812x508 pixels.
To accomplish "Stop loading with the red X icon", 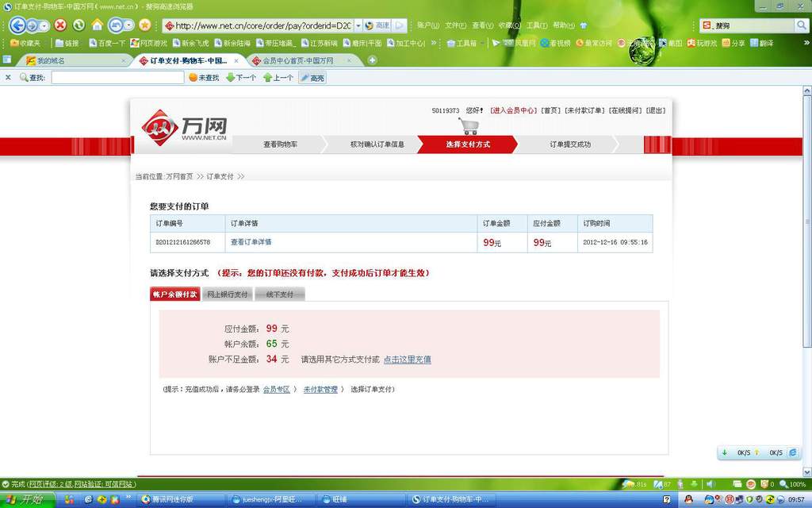I will [60, 25].
